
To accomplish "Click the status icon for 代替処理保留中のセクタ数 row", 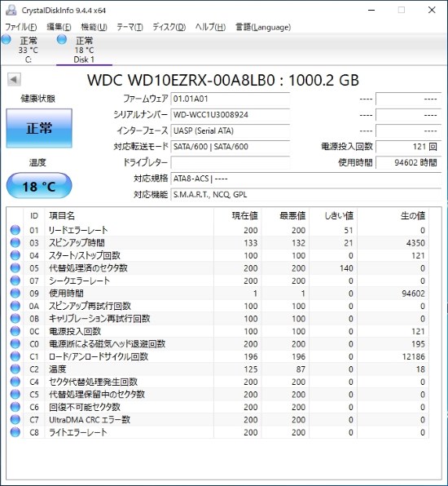I will pyautogui.click(x=15, y=394).
